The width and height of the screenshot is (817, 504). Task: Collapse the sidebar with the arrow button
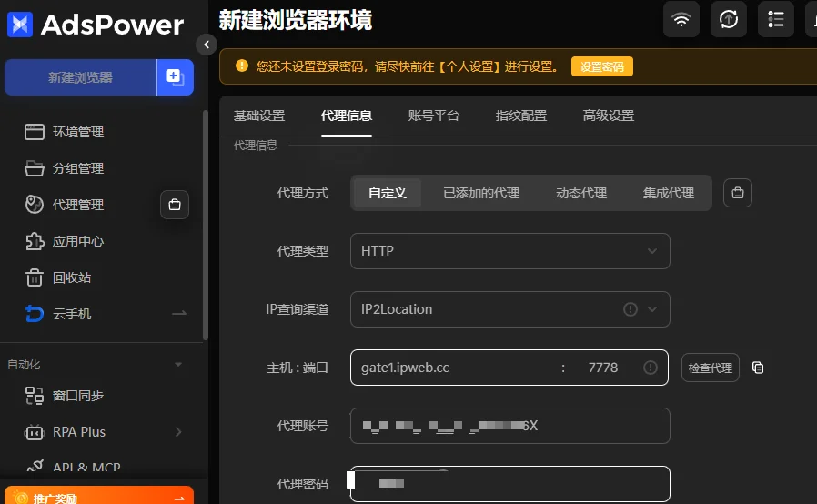pos(207,45)
